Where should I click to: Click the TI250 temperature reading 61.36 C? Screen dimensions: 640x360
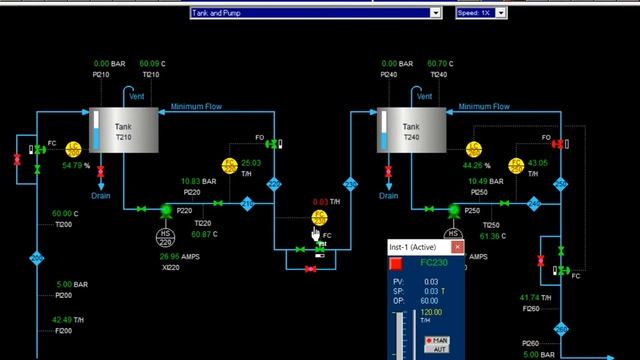[x=493, y=236]
